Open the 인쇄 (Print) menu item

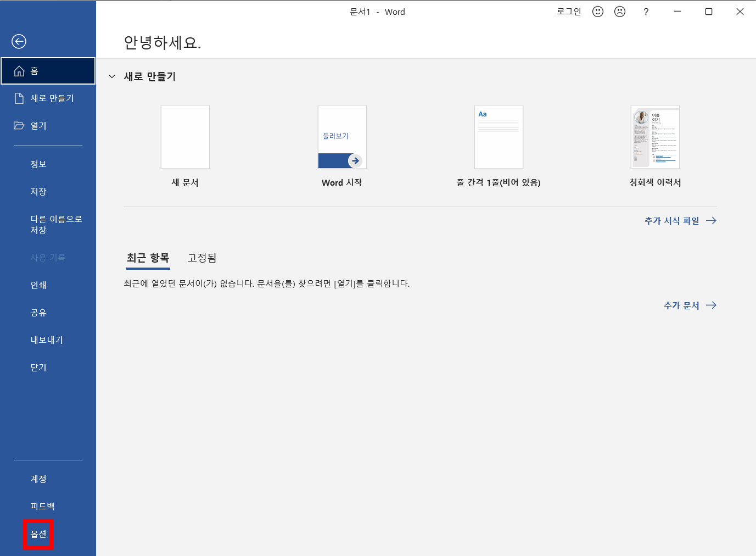[38, 285]
